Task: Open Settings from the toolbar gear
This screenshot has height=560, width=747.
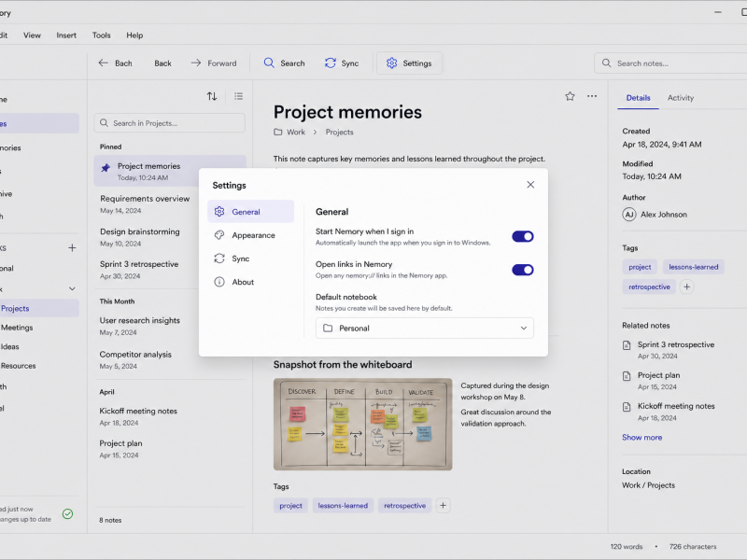Action: [409, 63]
